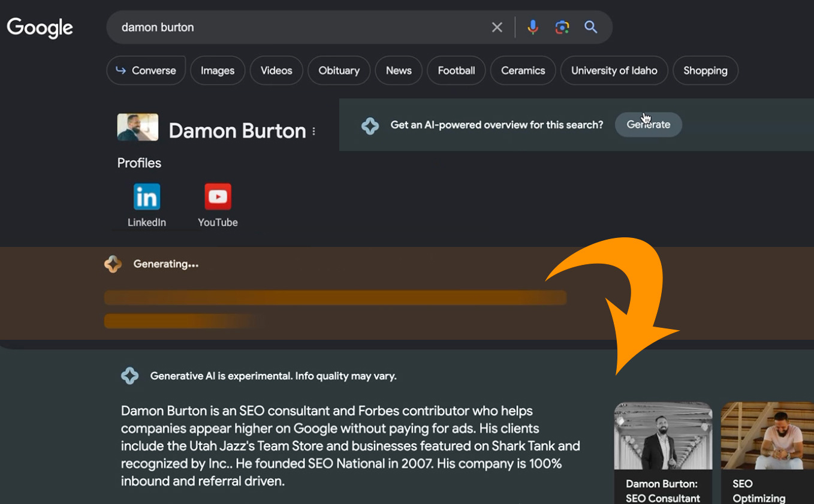Click the Generating sparkle icon
This screenshot has width=814, height=504.
[113, 264]
